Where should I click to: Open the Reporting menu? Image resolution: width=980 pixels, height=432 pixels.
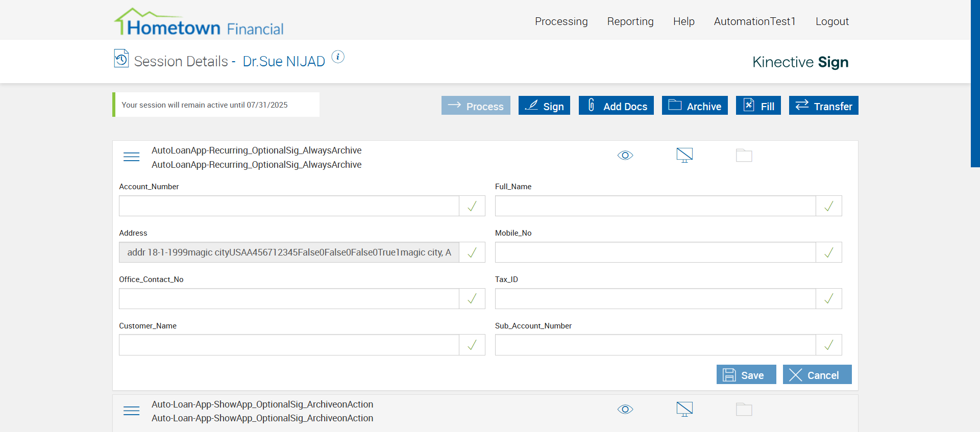tap(630, 21)
